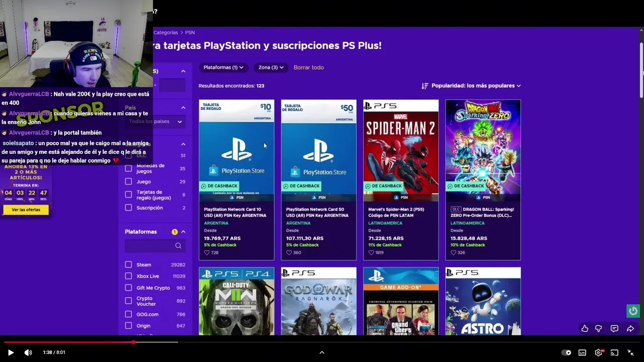644x362 pixels.
Task: Click DE CASHBACK badge on Spider-Man 2
Action: (384, 186)
